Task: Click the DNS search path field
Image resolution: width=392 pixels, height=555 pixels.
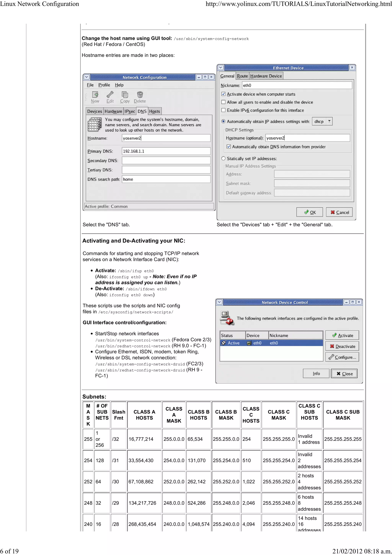Action: [166, 179]
